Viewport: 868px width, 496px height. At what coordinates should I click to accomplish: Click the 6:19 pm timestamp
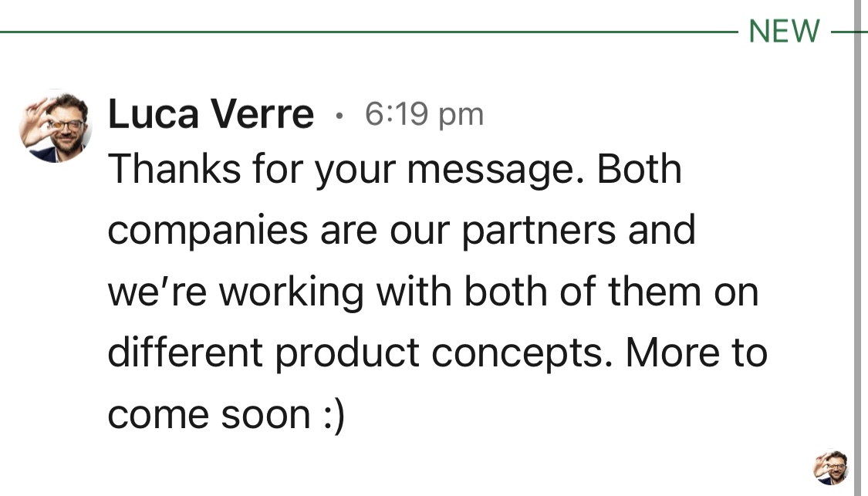424,115
